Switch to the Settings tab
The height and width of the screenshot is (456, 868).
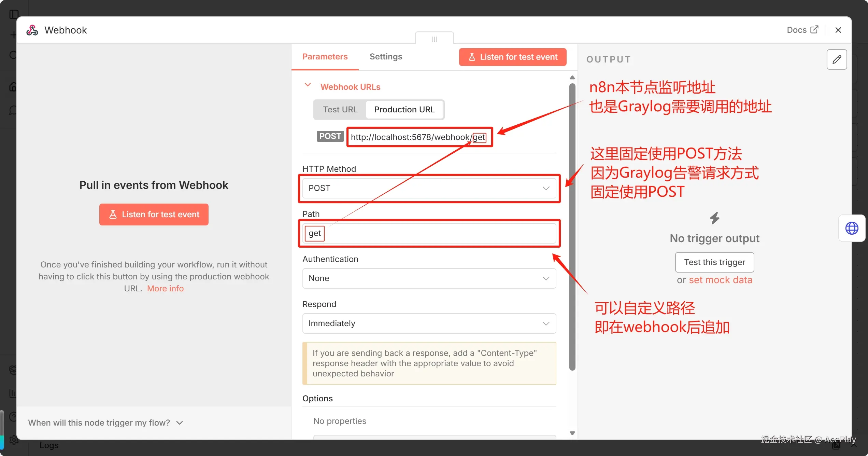click(386, 56)
